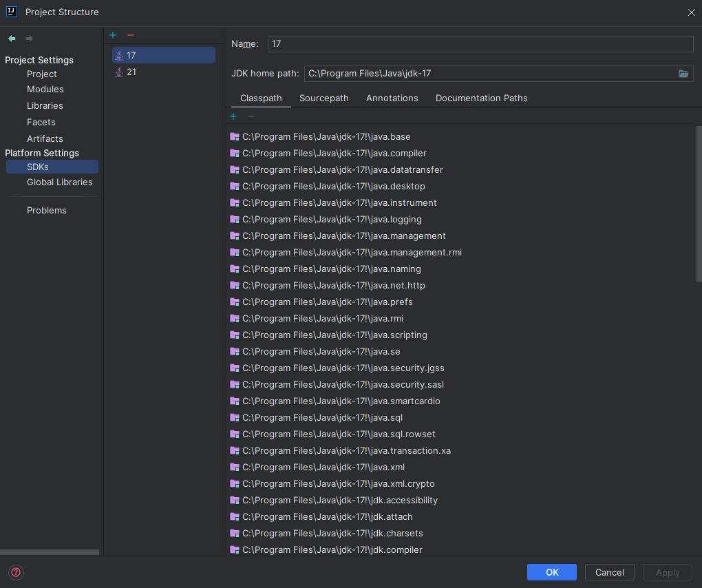Click folder icon for jdk.attach entry
702x588 pixels.
(x=235, y=517)
